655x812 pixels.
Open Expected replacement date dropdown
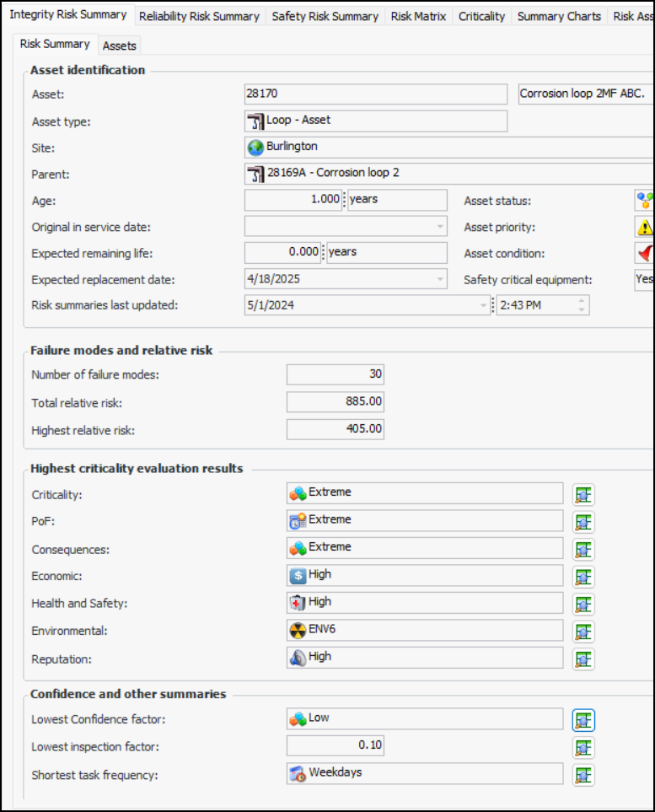(440, 280)
